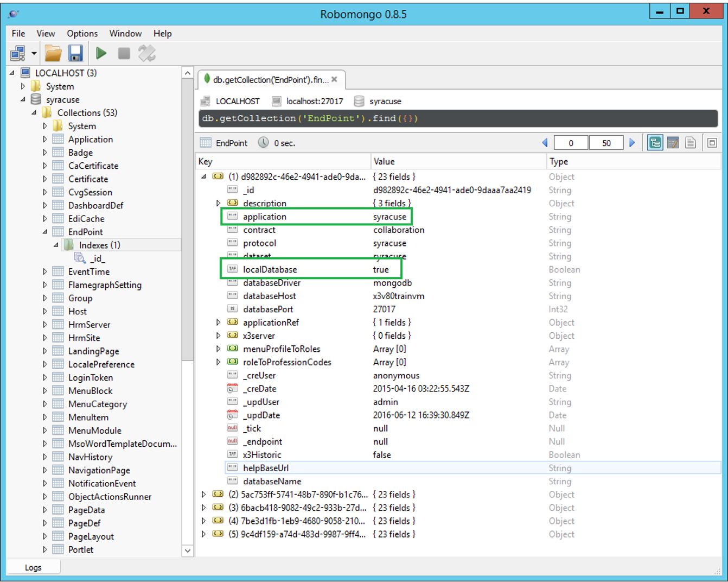Close the EndPoint query tab

[334, 79]
